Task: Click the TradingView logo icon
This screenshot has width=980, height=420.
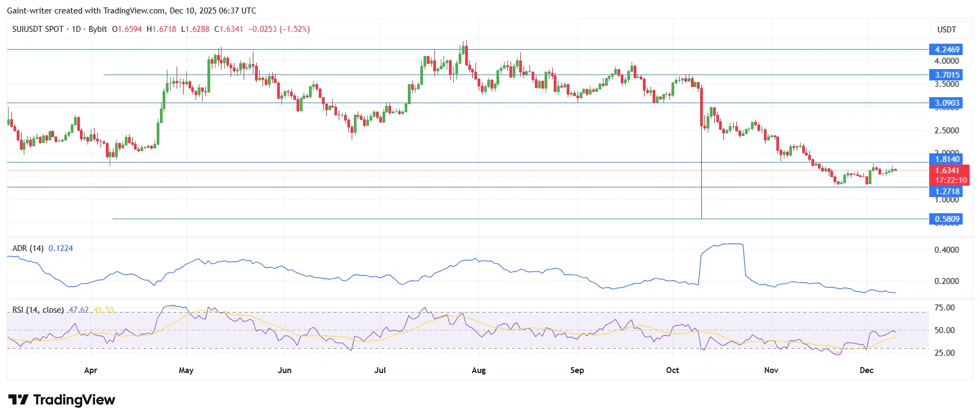Action: tap(18, 400)
